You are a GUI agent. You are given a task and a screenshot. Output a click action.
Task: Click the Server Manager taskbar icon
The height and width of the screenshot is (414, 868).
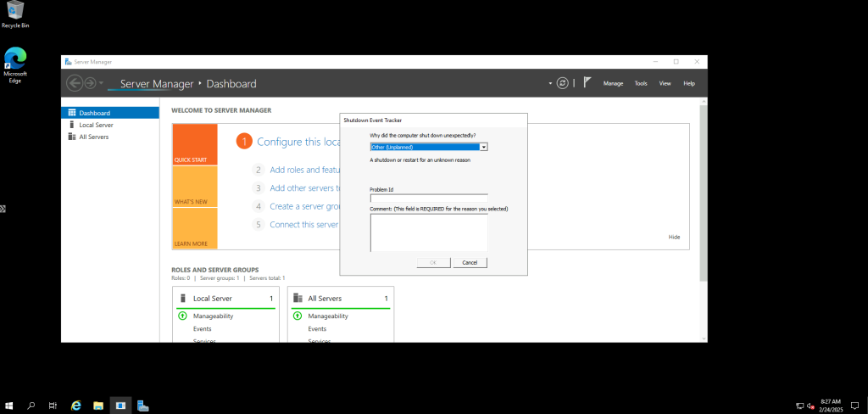tap(142, 406)
